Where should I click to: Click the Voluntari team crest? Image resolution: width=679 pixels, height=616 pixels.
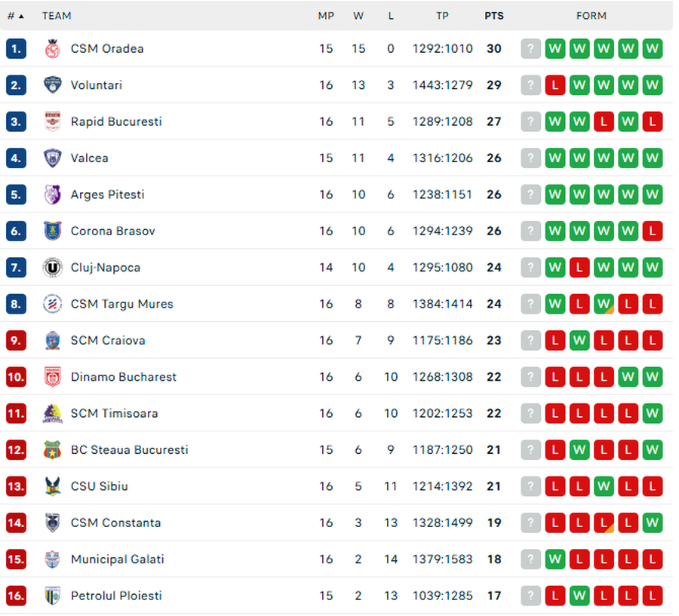click(x=52, y=85)
